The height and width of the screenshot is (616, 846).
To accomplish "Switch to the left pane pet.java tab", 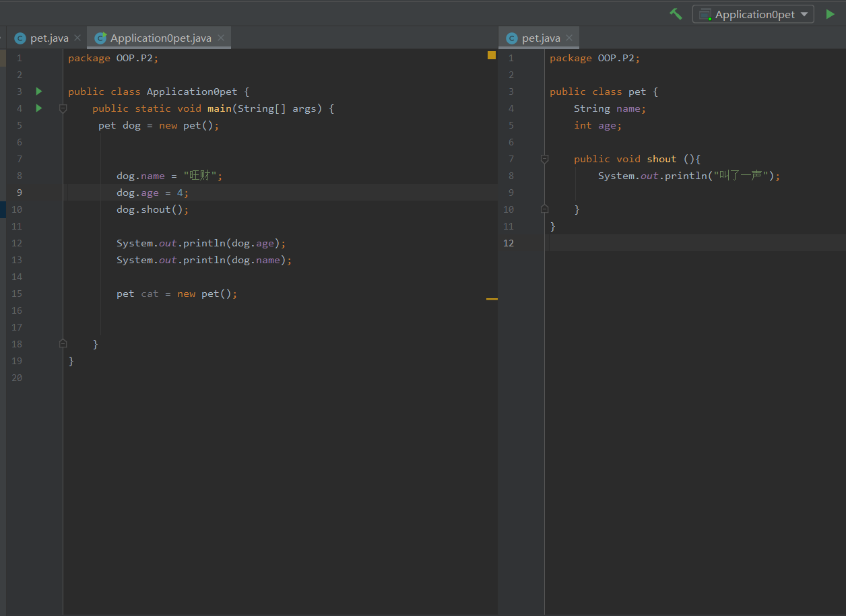I will point(48,38).
